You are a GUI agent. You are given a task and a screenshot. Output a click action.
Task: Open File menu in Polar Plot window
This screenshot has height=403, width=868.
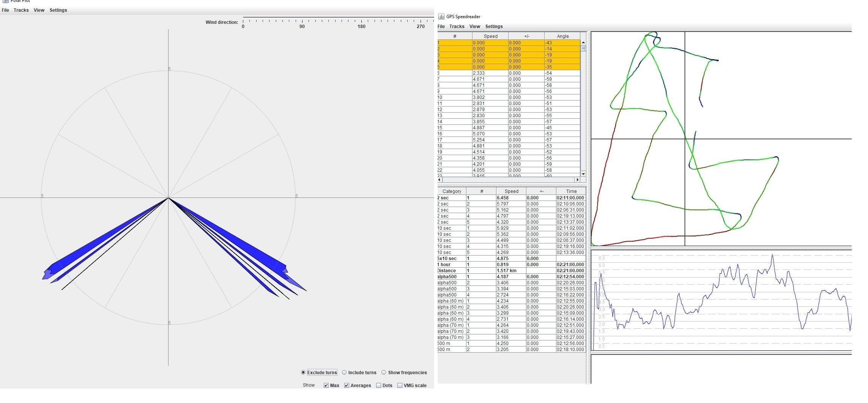5,10
